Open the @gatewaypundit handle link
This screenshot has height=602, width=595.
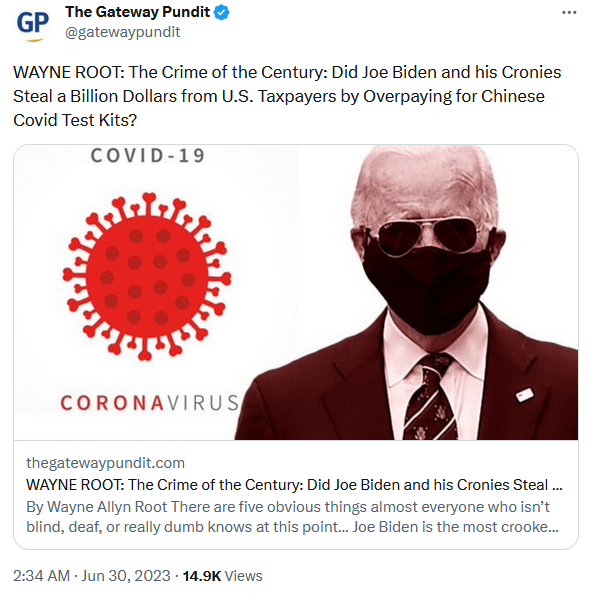click(x=122, y=32)
